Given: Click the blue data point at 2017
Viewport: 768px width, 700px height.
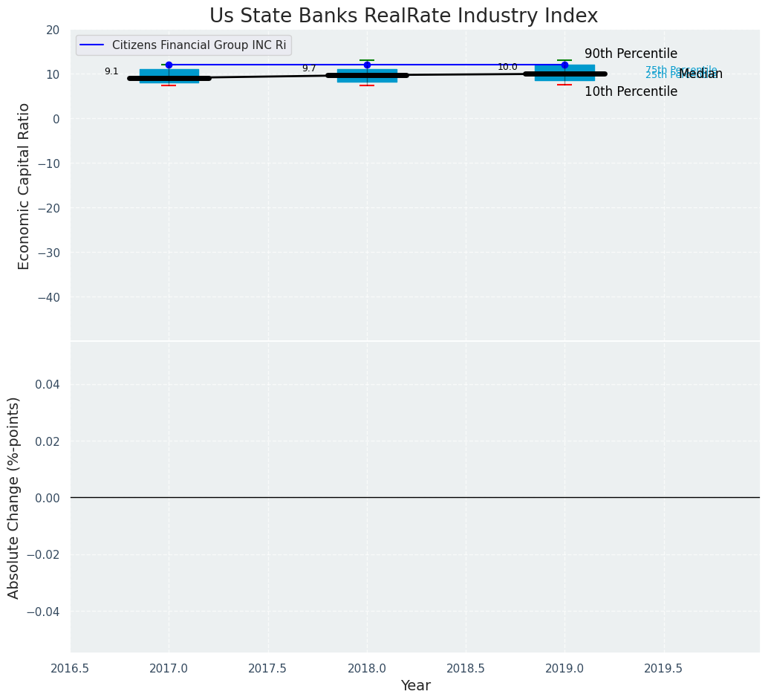Looking at the screenshot, I should tap(169, 65).
